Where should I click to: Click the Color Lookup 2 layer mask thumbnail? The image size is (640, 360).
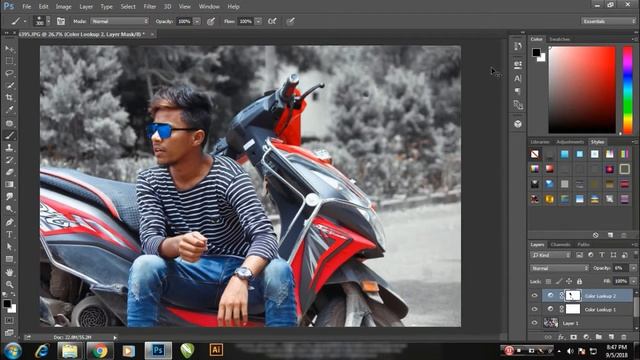coord(573,296)
